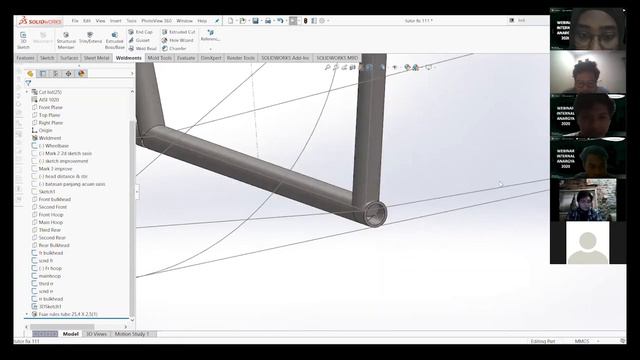Image resolution: width=640 pixels, height=360 pixels.
Task: Click the Open file icon
Action: pos(242,20)
